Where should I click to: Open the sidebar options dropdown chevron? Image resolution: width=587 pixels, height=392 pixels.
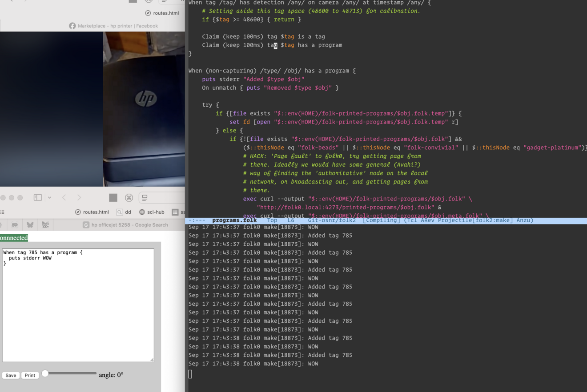pyautogui.click(x=49, y=197)
